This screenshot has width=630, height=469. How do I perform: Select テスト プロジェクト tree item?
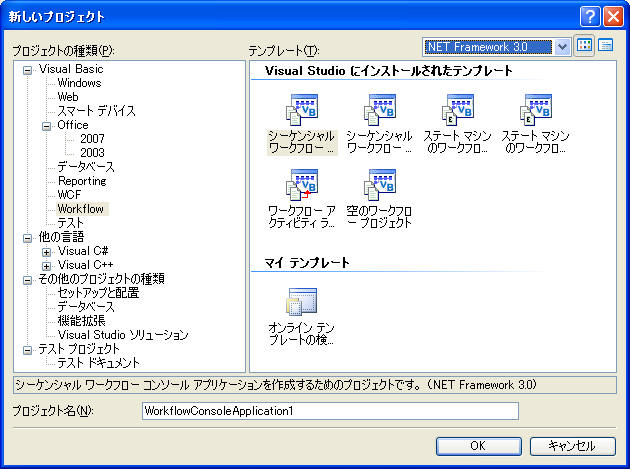(x=79, y=349)
